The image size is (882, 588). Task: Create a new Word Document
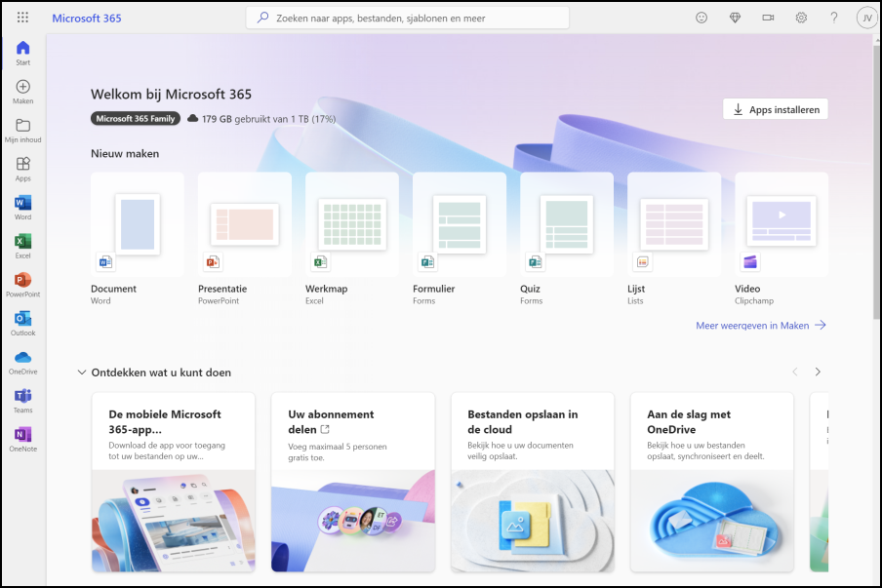(x=138, y=240)
